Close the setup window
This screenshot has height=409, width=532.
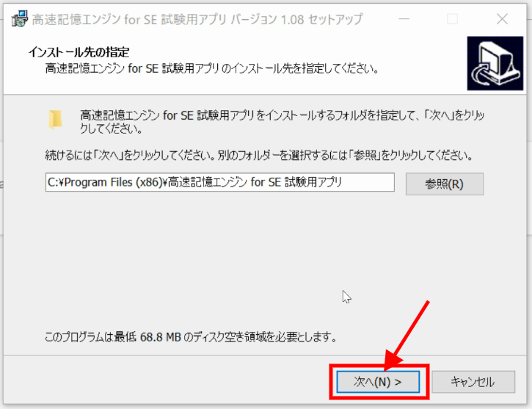[x=502, y=19]
